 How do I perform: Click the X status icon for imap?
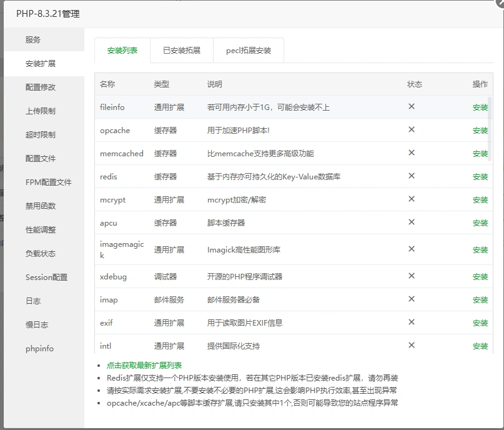point(412,299)
